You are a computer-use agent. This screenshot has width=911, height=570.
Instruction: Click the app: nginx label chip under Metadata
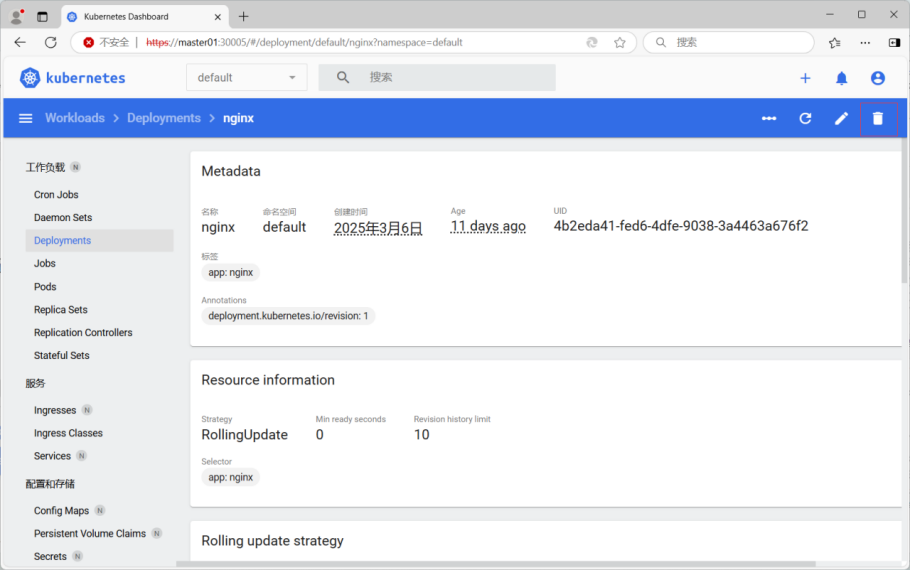click(231, 273)
